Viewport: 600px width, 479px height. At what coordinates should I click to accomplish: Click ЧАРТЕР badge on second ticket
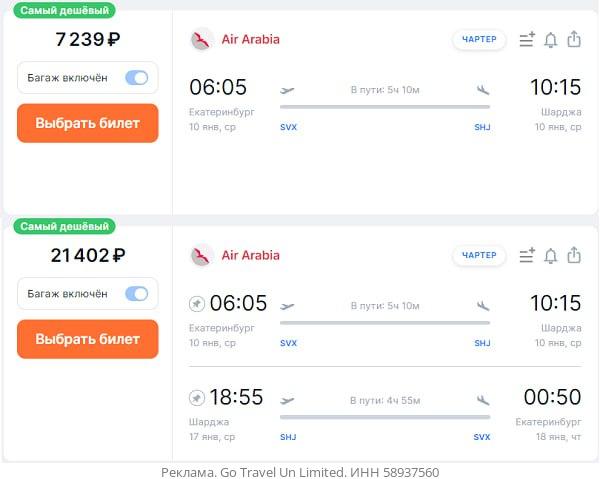point(479,255)
